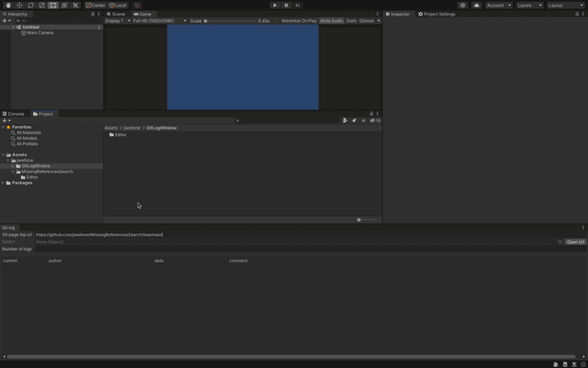Select the Inspector tab
The image size is (588, 368).
tap(398, 14)
